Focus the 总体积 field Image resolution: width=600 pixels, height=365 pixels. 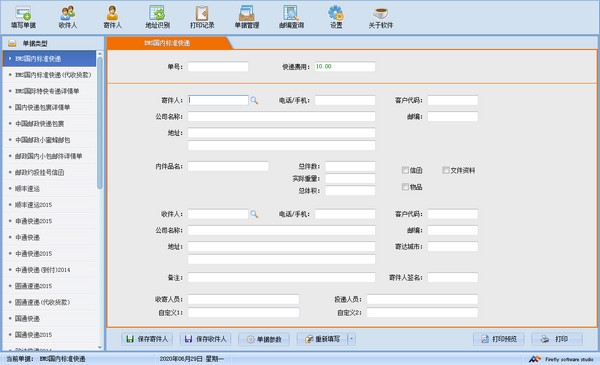tap(350, 191)
